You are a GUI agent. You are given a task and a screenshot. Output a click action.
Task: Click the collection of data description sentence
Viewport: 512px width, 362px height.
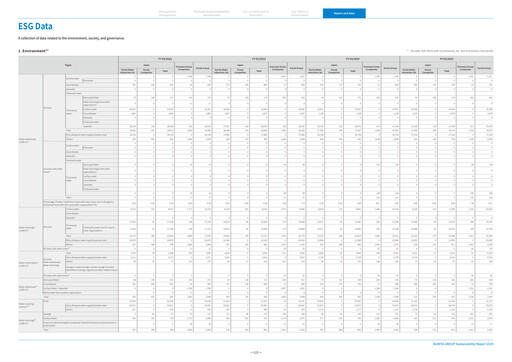click(x=71, y=38)
